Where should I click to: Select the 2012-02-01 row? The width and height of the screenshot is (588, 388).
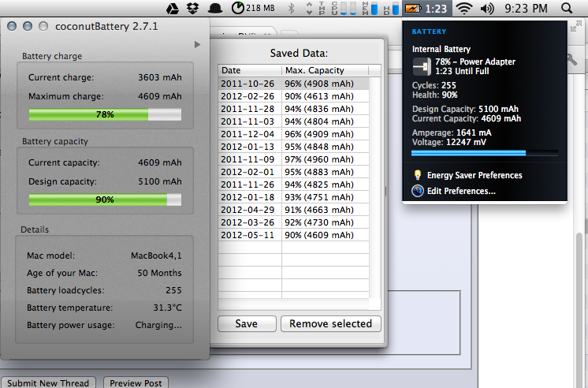[x=294, y=172]
